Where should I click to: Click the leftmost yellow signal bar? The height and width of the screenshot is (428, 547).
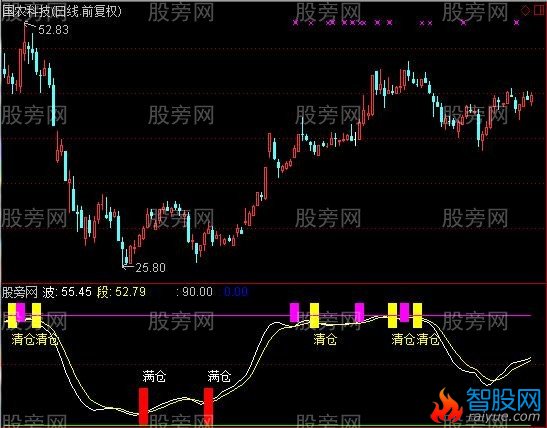(12, 315)
